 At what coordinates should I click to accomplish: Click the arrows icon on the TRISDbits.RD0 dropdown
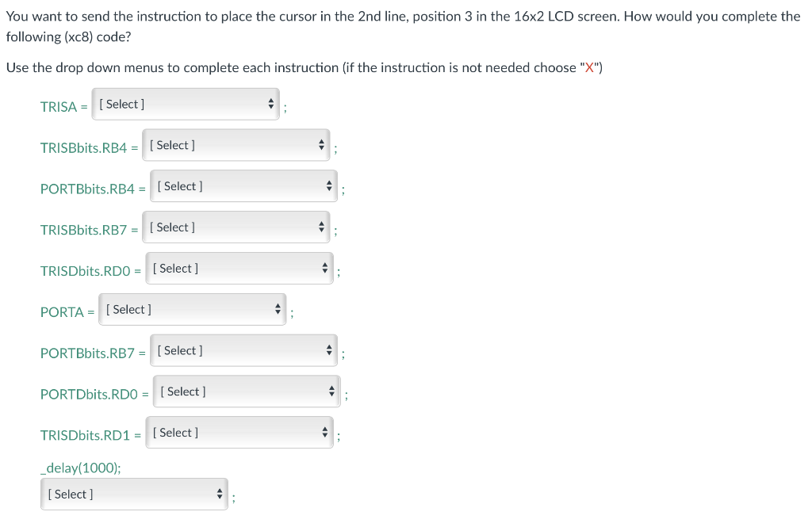tap(325, 268)
